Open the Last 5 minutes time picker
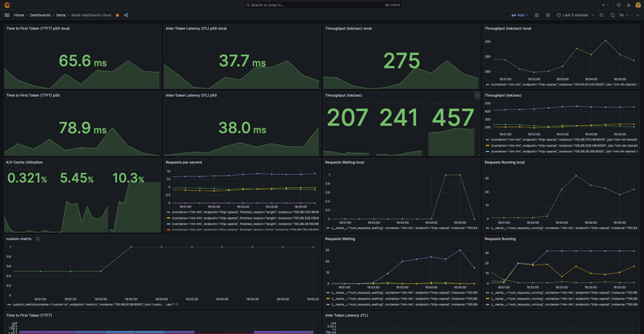The image size is (644, 334). tap(576, 15)
